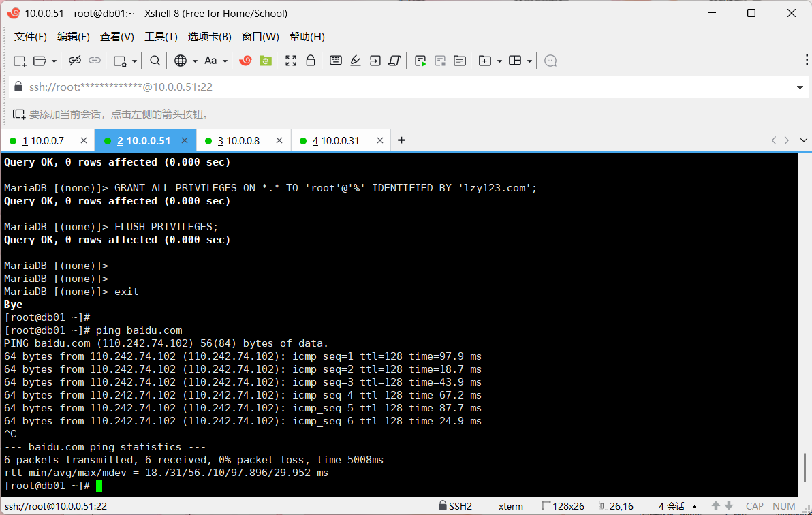This screenshot has height=515, width=812.
Task: Click the 128x26 terminal size indicator
Action: tap(563, 506)
